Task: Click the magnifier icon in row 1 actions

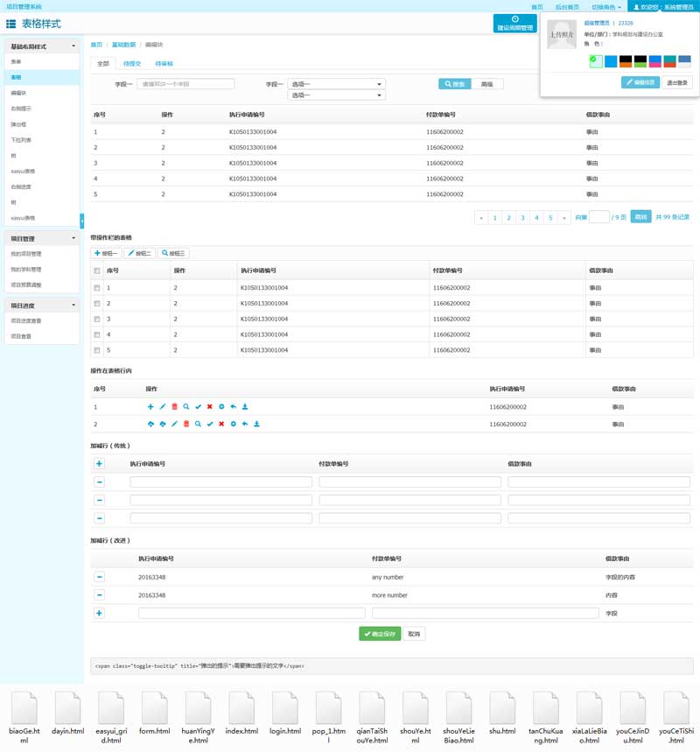Action: 186,407
